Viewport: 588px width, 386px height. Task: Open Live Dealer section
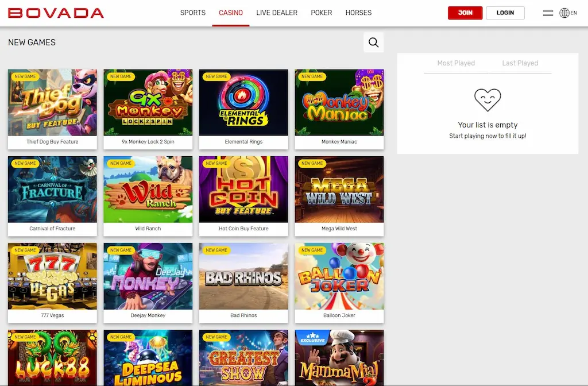(x=277, y=13)
